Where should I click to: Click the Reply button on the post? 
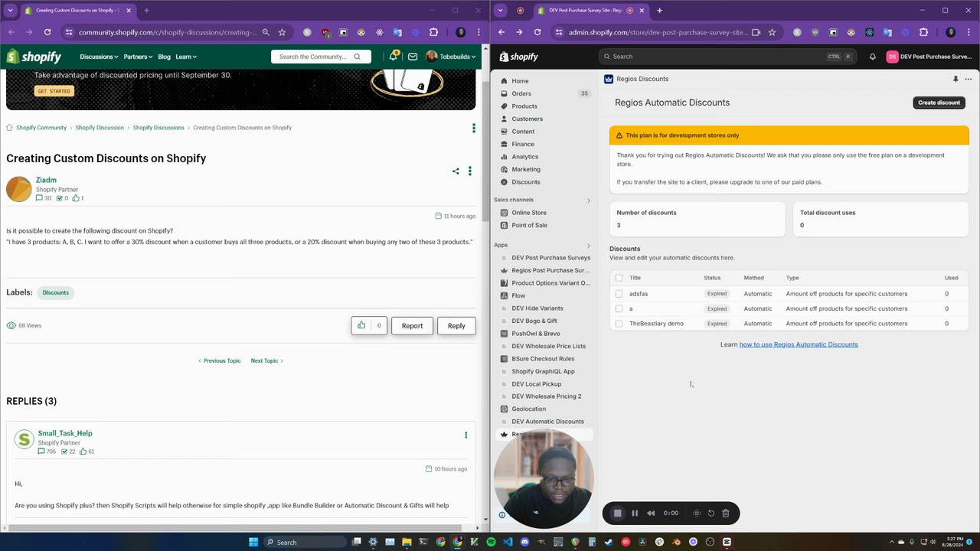(x=456, y=326)
